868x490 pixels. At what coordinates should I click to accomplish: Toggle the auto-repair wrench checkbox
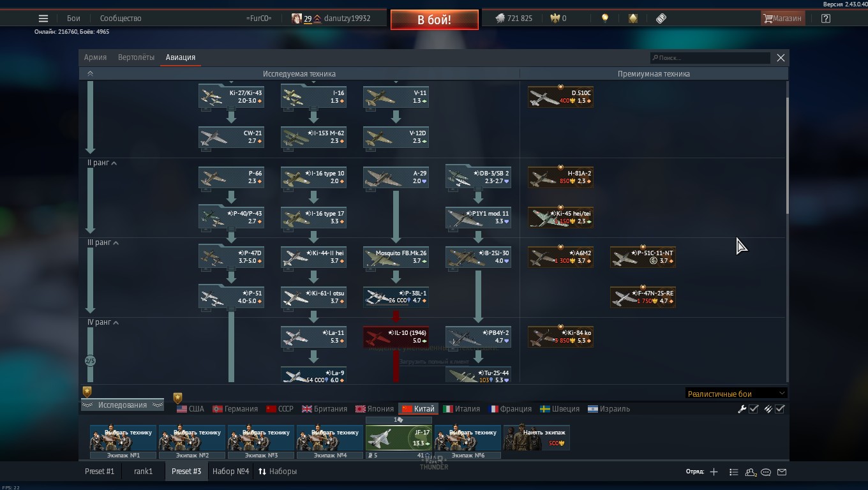coord(753,409)
